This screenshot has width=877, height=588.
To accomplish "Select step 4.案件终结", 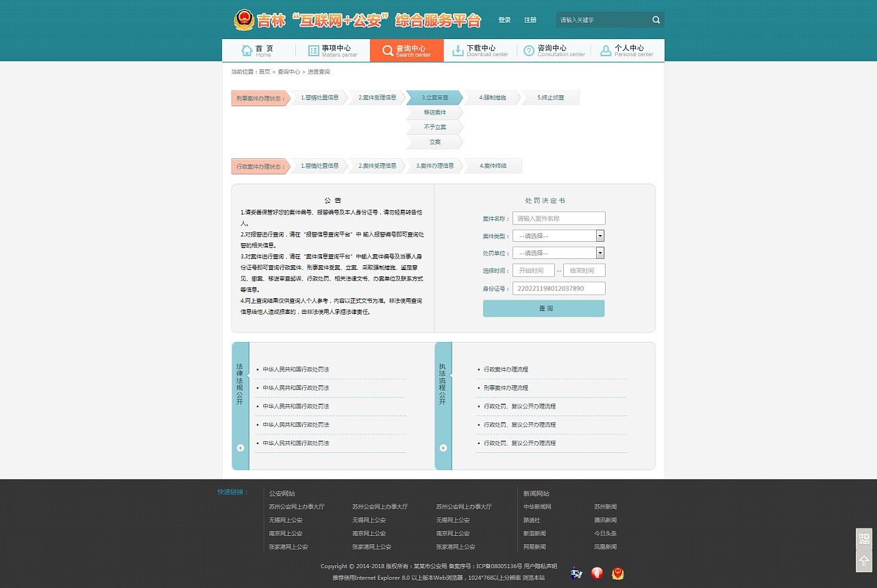I will click(493, 166).
